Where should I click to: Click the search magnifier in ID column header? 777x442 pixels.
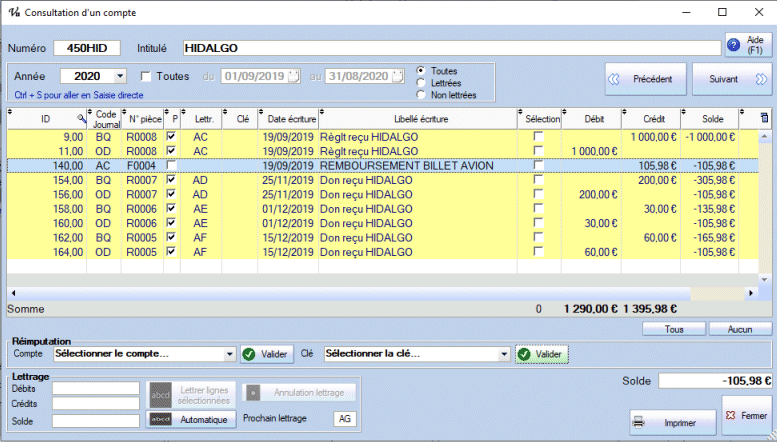pos(81,119)
